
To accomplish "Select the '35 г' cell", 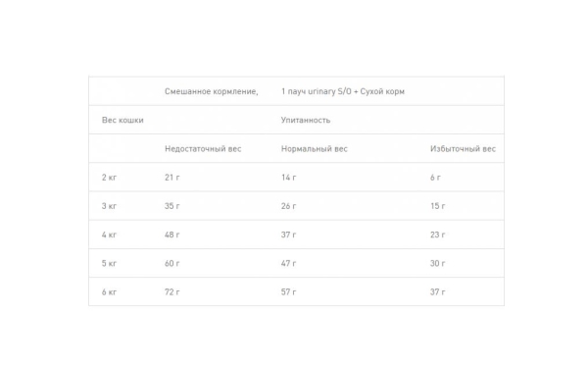I will coord(172,206).
